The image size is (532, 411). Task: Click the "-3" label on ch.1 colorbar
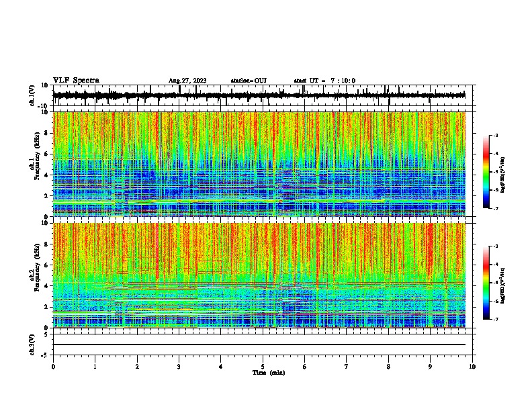[x=496, y=135]
